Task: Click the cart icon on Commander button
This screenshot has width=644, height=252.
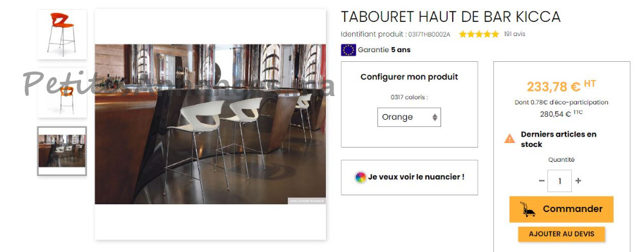Action: pos(527,209)
